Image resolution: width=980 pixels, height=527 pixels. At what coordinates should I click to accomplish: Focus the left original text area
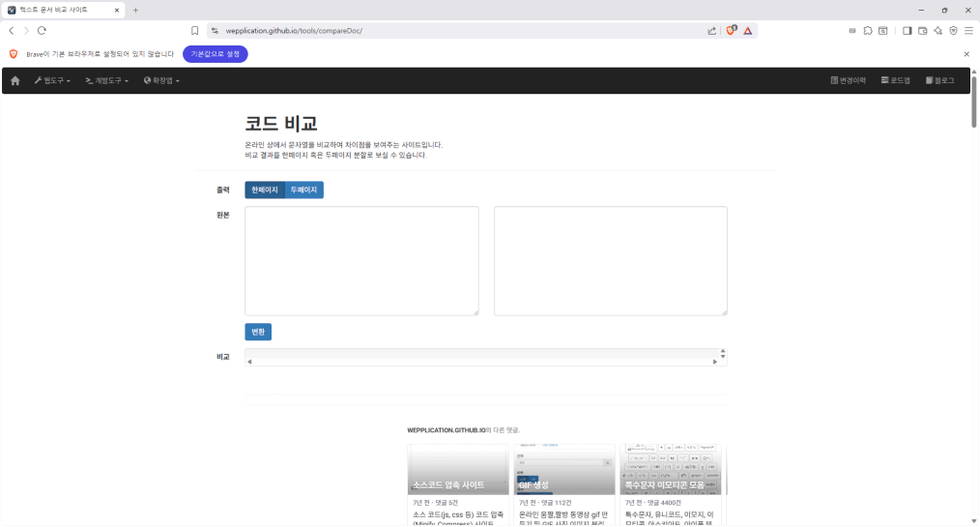point(361,261)
